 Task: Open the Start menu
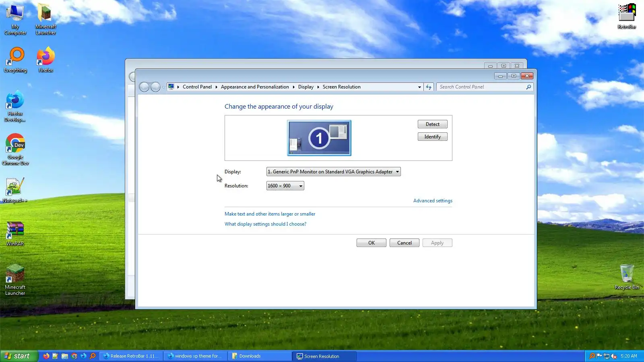coord(19,356)
